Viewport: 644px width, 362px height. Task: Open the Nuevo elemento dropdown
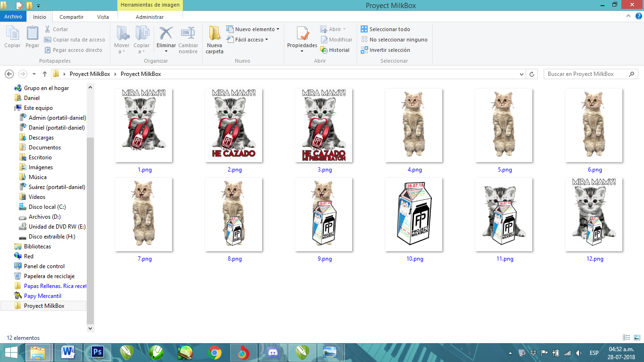point(253,29)
